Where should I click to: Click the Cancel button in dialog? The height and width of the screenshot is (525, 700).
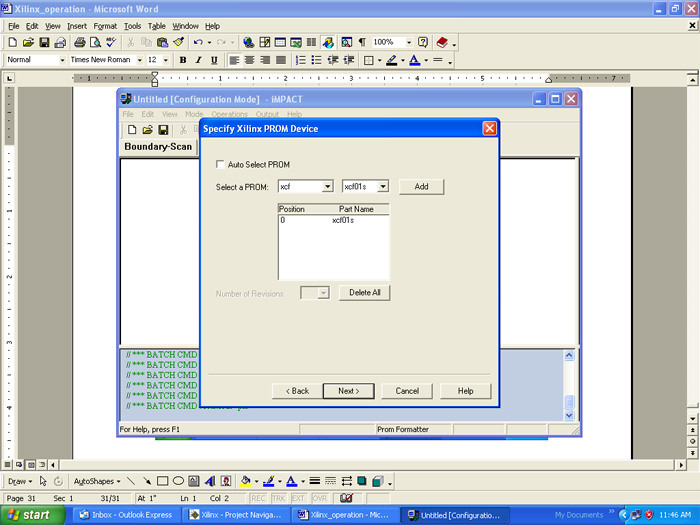(407, 391)
